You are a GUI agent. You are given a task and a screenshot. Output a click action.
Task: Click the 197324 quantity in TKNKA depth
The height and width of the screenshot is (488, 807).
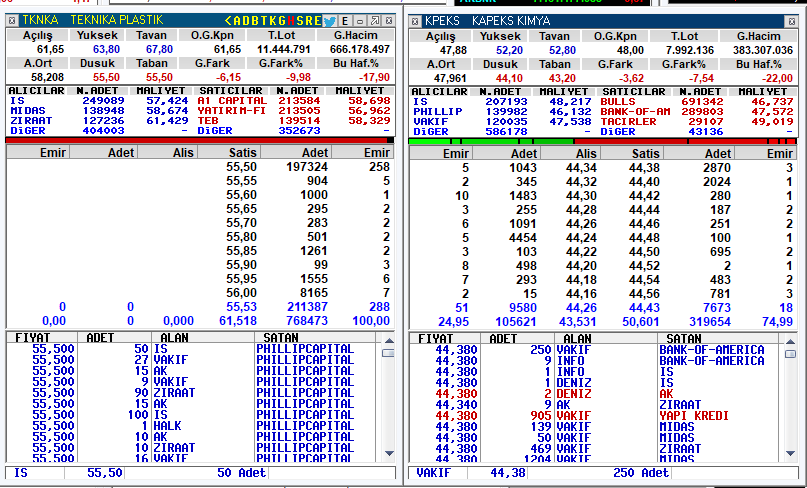[x=306, y=167]
